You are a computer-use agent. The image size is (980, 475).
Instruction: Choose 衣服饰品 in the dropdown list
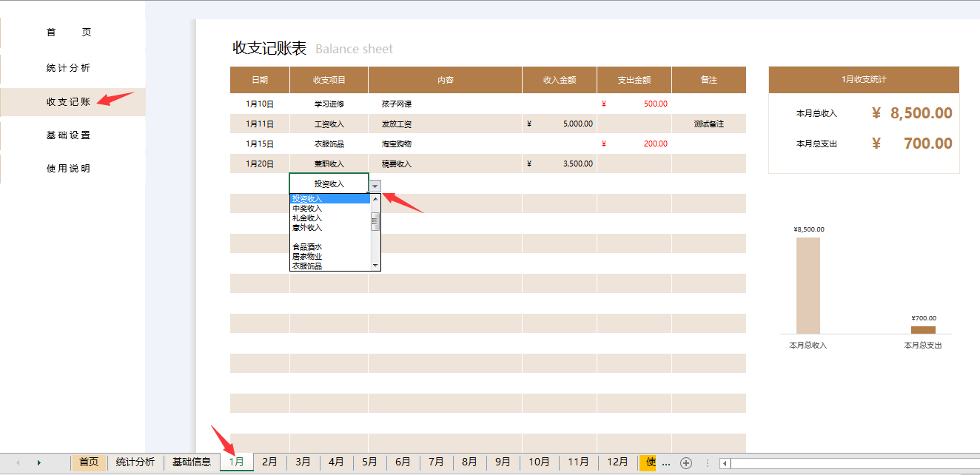tap(329, 266)
